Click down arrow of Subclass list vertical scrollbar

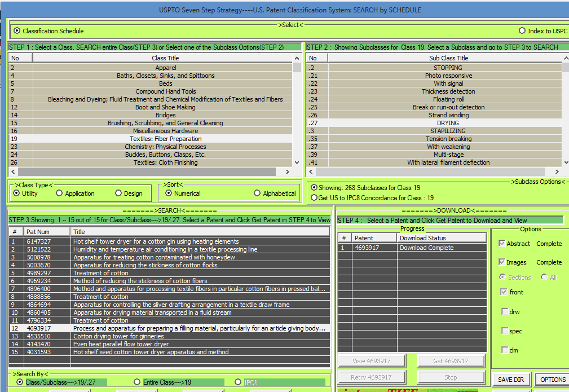click(566, 162)
